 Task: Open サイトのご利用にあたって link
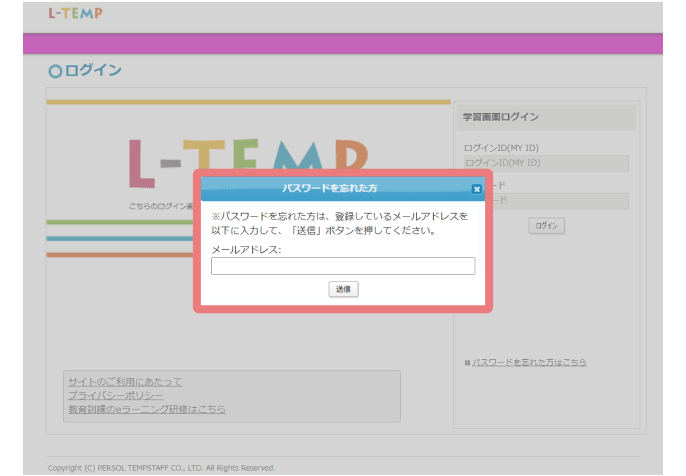[125, 382]
